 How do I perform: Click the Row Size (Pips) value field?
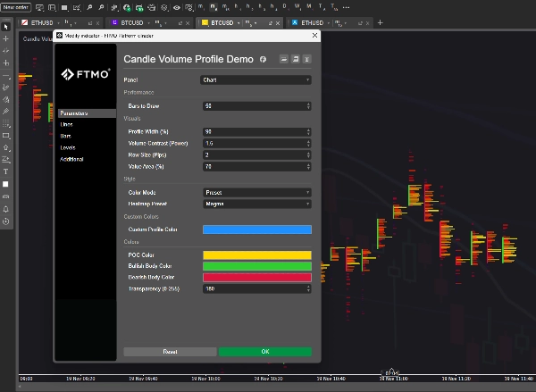(x=256, y=154)
